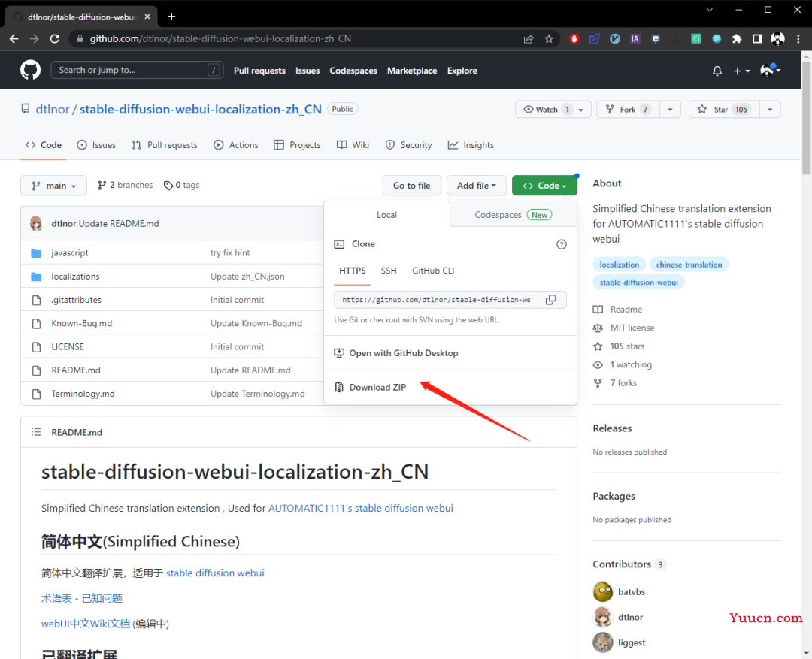Image resolution: width=812 pixels, height=659 pixels.
Task: Open the Chrome three-dot menu
Action: tap(798, 39)
